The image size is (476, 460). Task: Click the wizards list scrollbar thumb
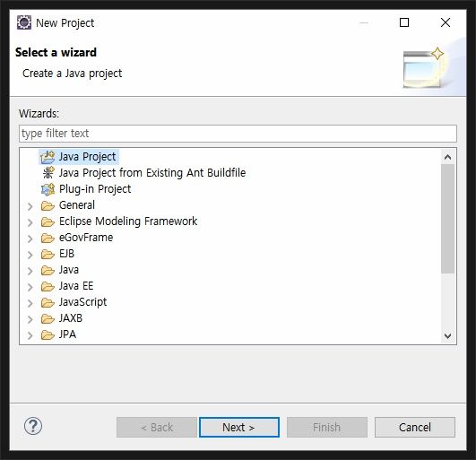click(447, 219)
